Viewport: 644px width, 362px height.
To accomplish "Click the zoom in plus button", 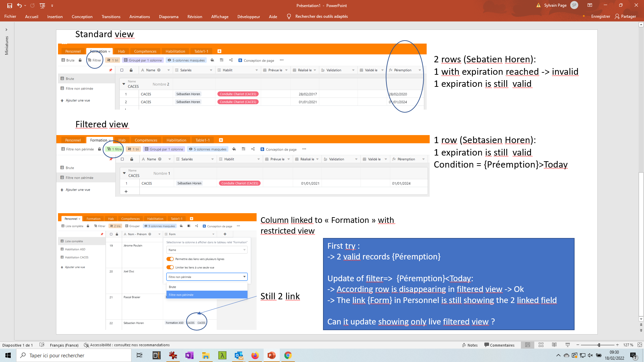I will pos(617,345).
